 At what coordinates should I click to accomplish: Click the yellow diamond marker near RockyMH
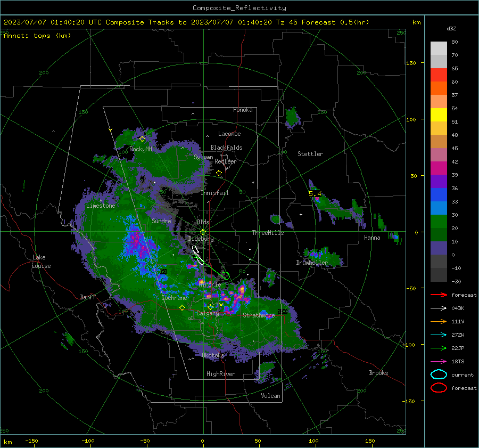[x=142, y=139]
